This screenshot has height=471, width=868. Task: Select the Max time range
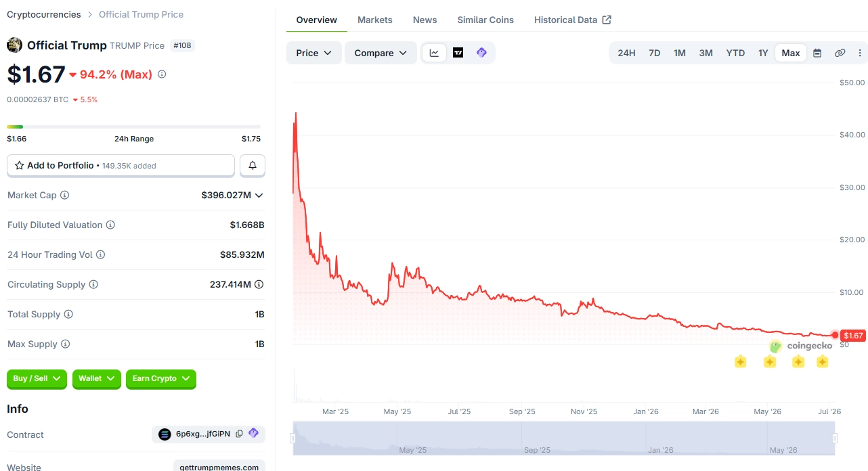pyautogui.click(x=791, y=53)
